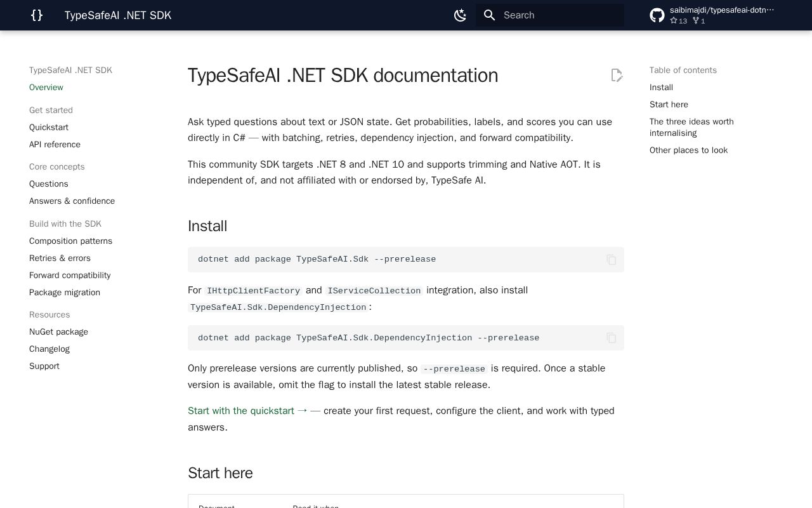Click the page title 'TypeSafeAI .NET SDK documentation'
The image size is (812, 508).
(343, 76)
